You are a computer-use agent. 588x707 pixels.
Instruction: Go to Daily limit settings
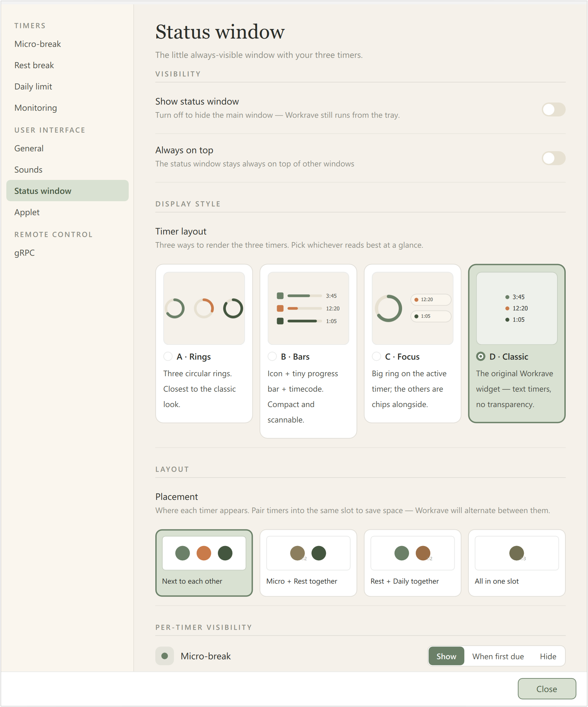68,86
